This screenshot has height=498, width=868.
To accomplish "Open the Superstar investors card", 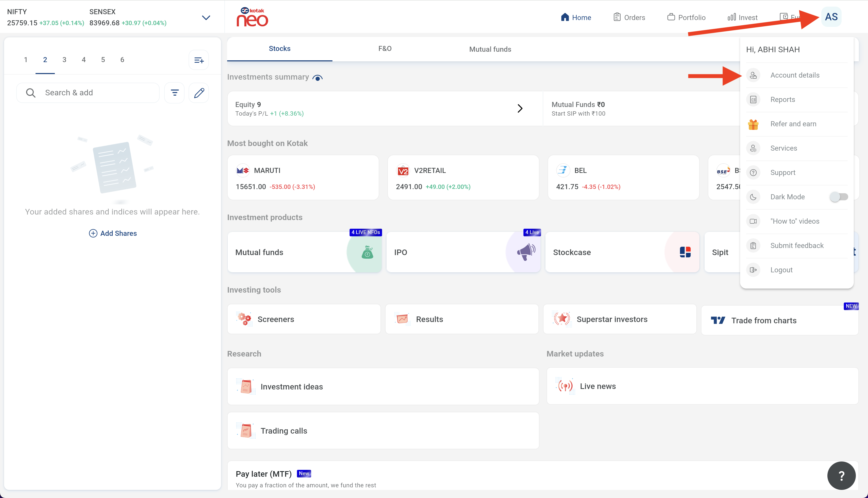I will pos(620,319).
